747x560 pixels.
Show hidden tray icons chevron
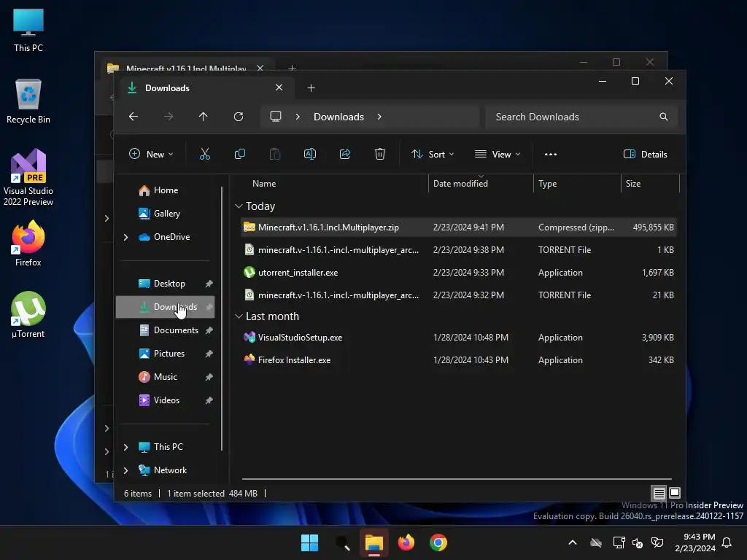[573, 542]
